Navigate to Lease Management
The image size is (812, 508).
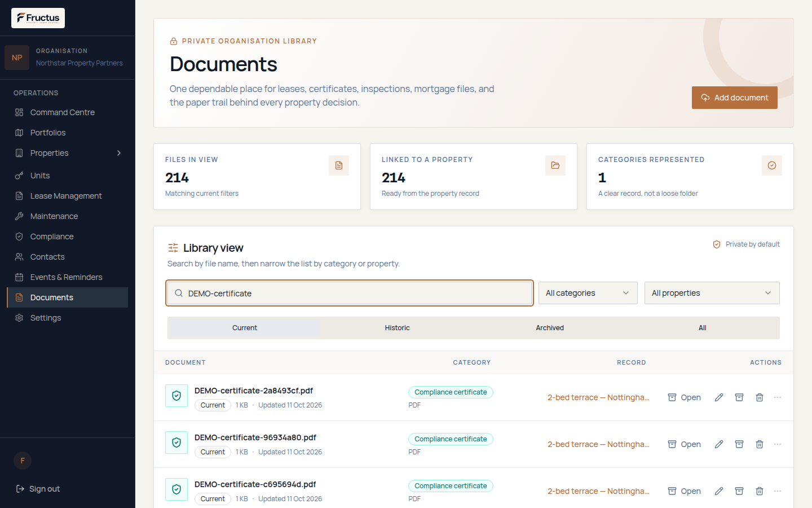[68, 196]
